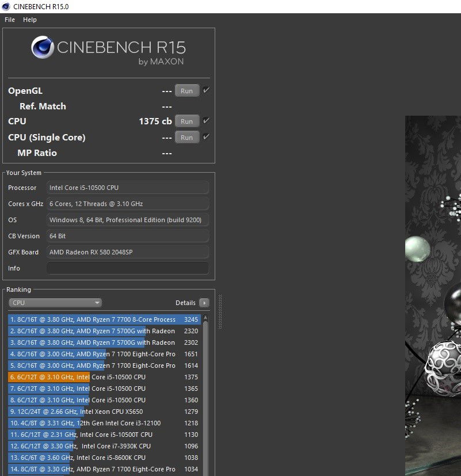Screen dimensions: 461x476
Task: Select ranking row 9 Xeon X5650
Action: (104, 412)
